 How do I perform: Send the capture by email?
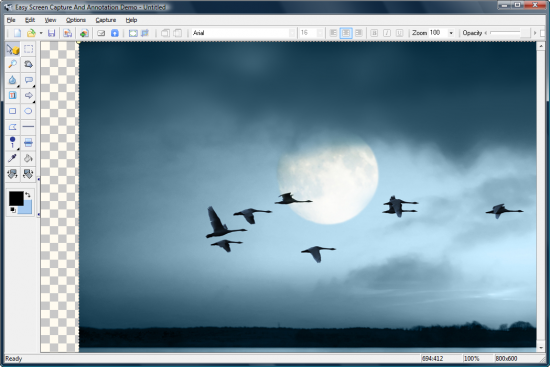point(101,33)
